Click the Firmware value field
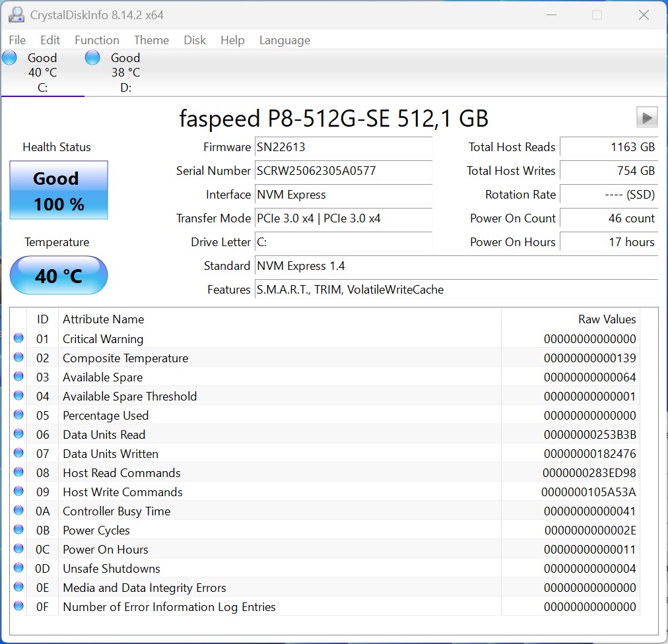 (343, 147)
